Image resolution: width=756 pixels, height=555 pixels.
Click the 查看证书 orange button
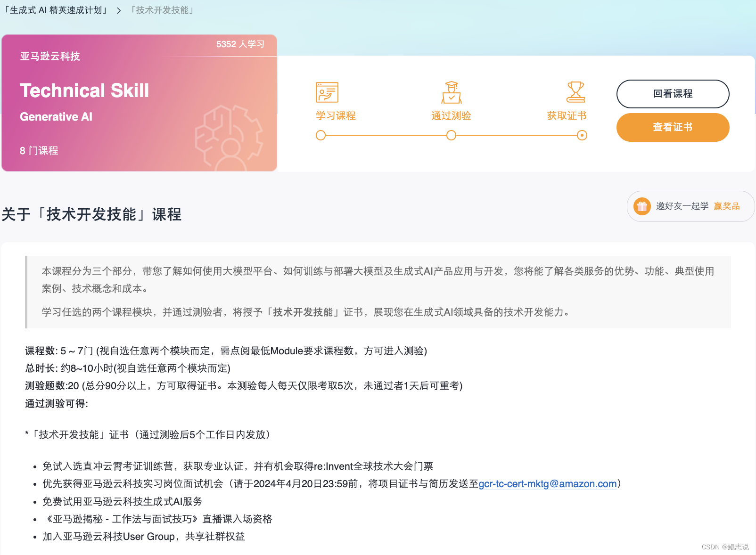(673, 127)
